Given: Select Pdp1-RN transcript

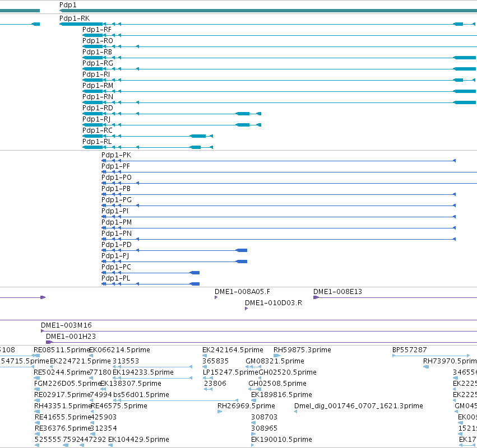Looking at the screenshot, I should pos(98,97).
